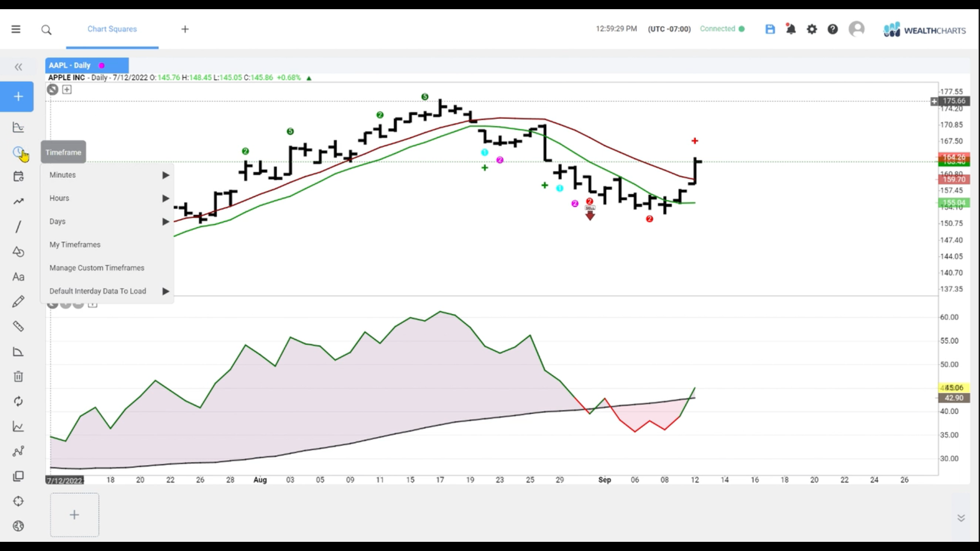Expand the Hours submenu
Screen dimensions: 980x551
click(107, 198)
